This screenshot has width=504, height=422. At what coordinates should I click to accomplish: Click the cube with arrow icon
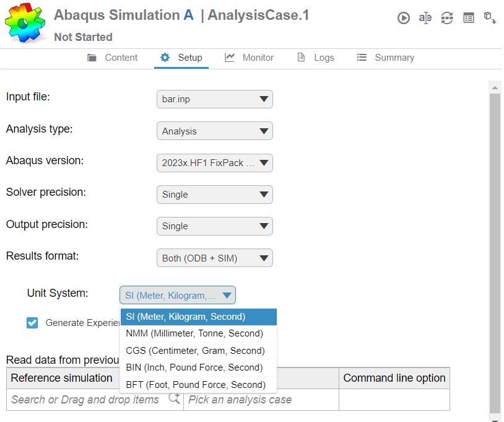tap(490, 18)
